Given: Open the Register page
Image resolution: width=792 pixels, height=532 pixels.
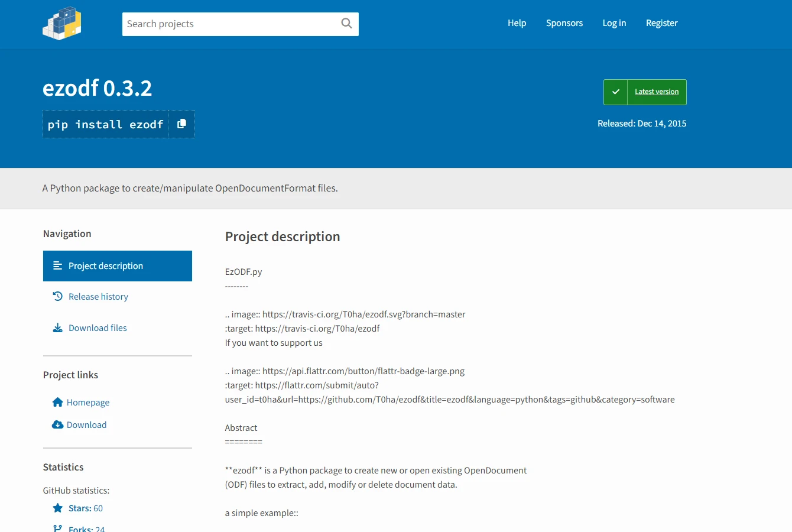Looking at the screenshot, I should pyautogui.click(x=661, y=23).
